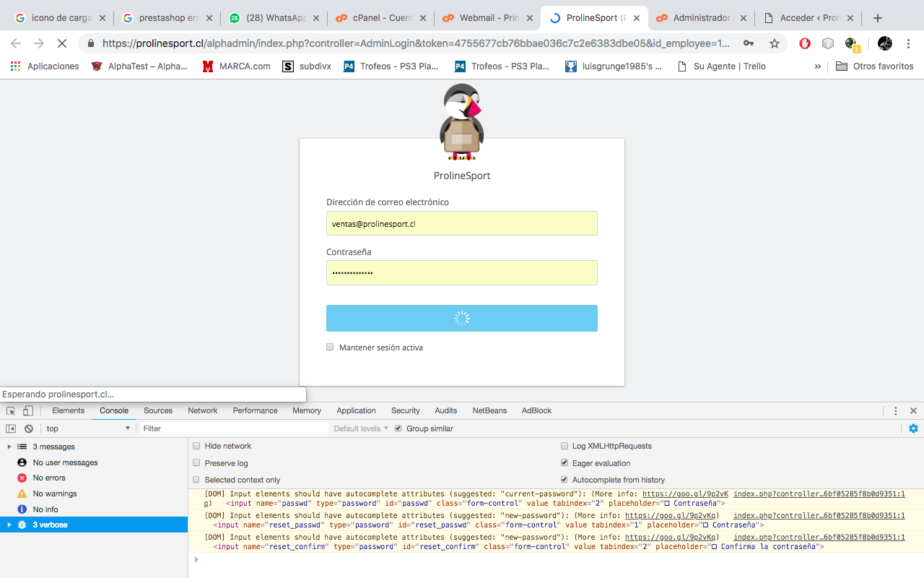
Task: View site security info via lock icon
Action: pos(91,43)
